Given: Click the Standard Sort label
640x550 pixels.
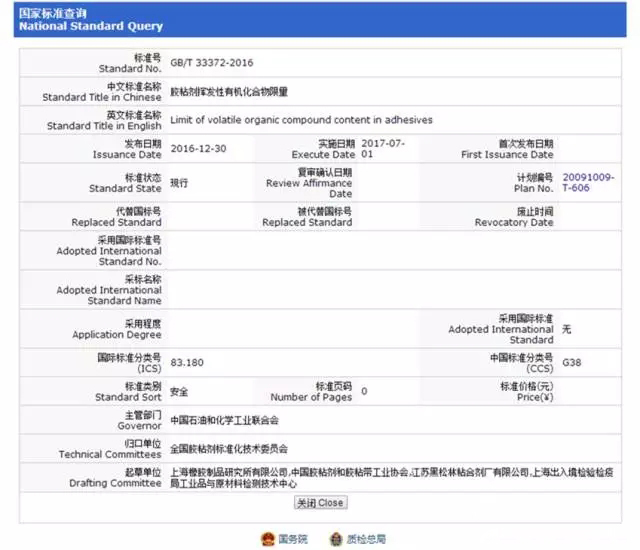Looking at the screenshot, I should 129,392.
